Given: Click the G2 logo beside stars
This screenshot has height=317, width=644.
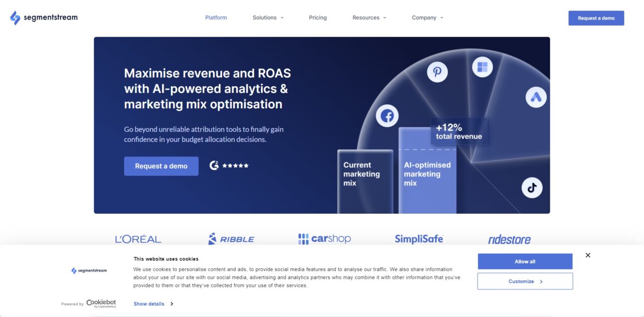Looking at the screenshot, I should [214, 166].
